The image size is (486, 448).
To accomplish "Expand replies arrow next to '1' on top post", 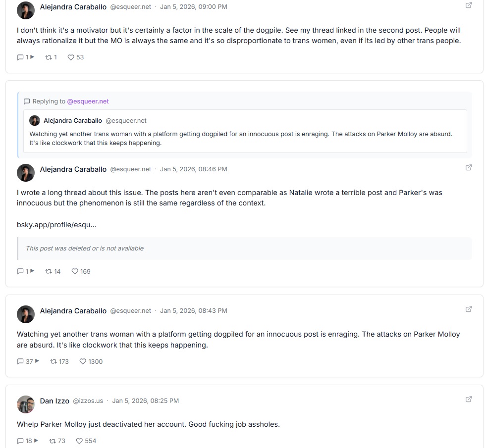I will coord(31,57).
